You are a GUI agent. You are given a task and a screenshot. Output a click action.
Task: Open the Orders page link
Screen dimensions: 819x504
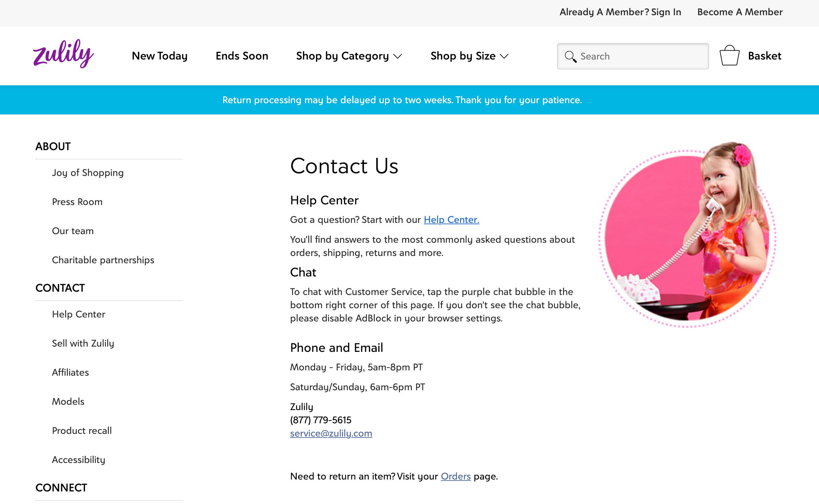coord(456,476)
